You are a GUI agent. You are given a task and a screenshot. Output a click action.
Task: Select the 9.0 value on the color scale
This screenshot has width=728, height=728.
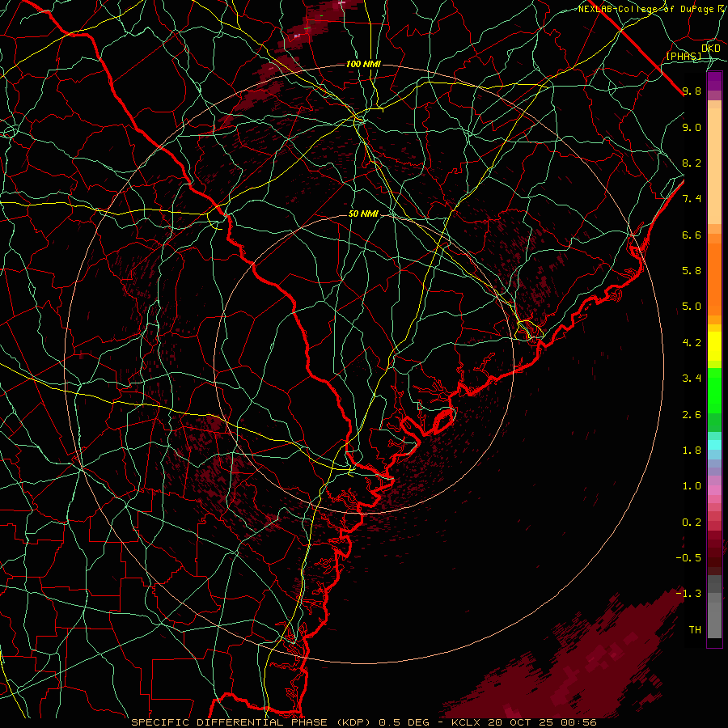click(692, 127)
